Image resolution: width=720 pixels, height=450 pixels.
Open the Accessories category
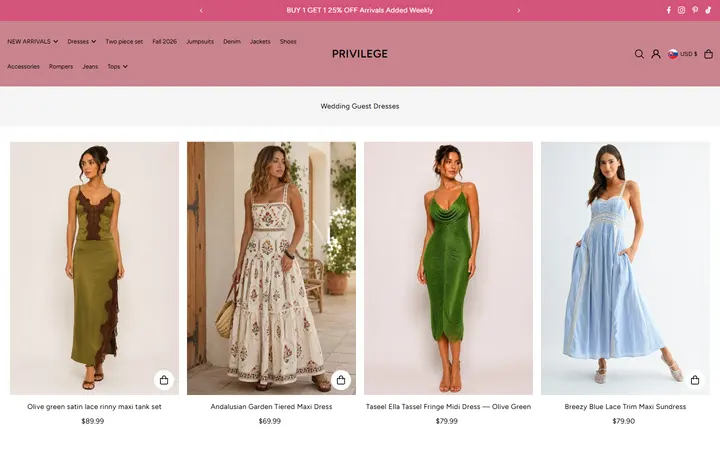coord(23,67)
